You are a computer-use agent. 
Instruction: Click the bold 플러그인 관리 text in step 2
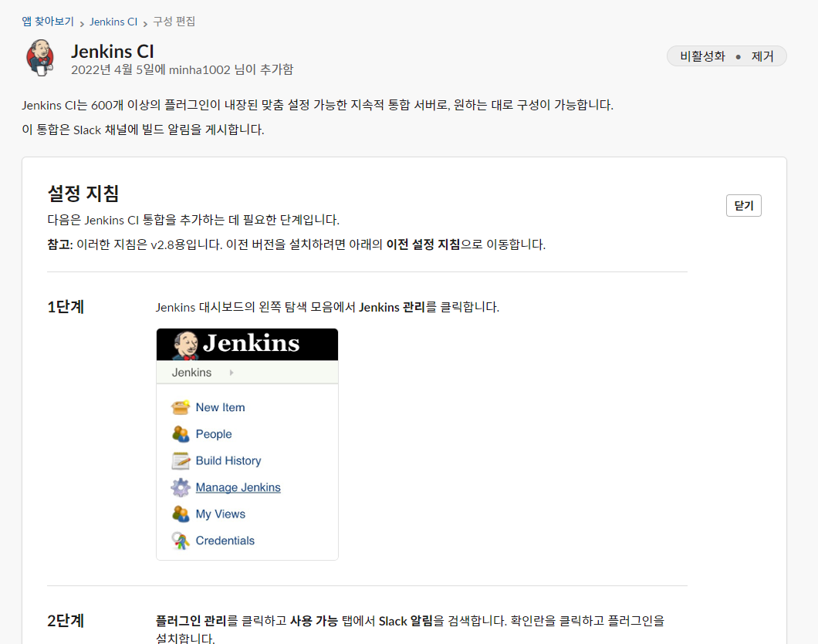[x=191, y=621]
